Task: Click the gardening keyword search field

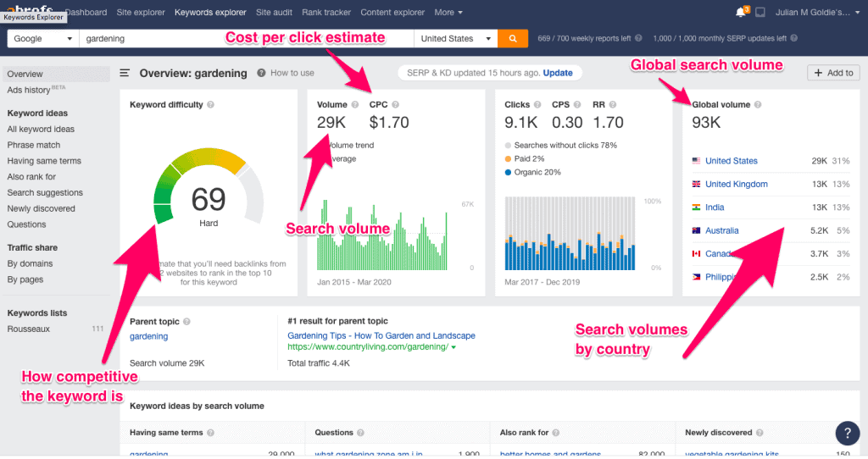Action: click(247, 39)
